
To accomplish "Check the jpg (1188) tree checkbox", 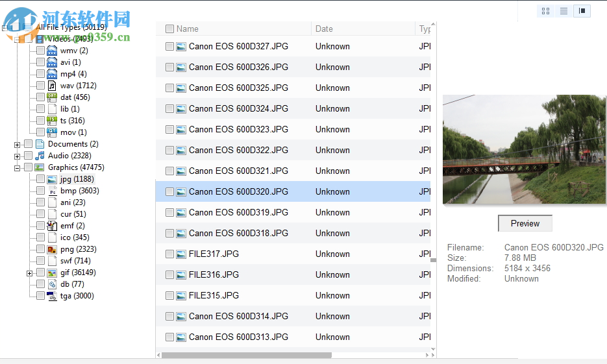I will (40, 178).
